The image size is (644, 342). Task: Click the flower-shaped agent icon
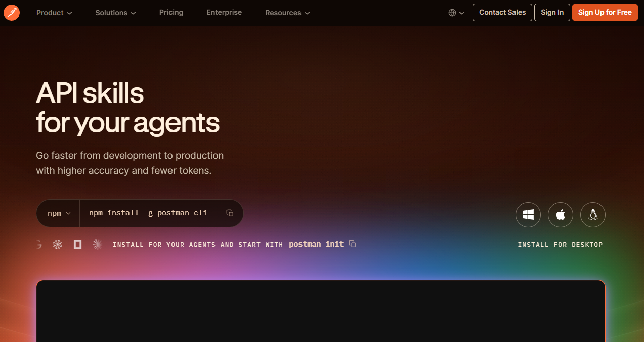point(58,245)
